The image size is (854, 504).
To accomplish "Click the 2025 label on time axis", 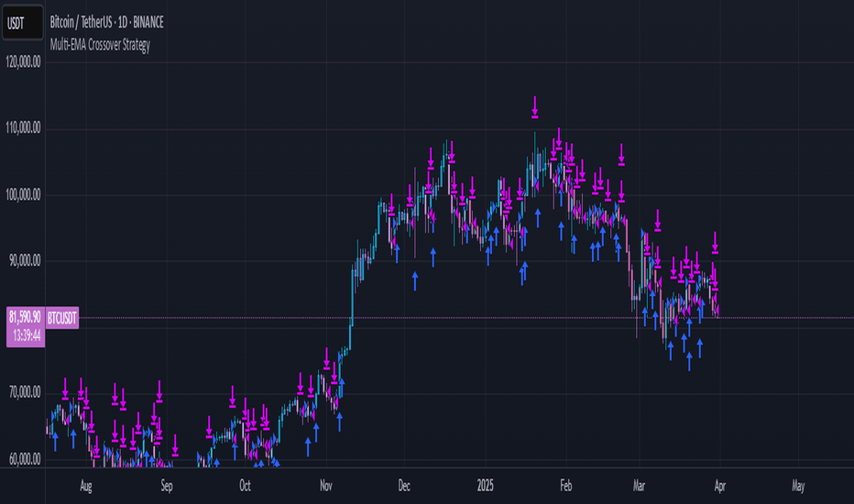I will pos(485,486).
